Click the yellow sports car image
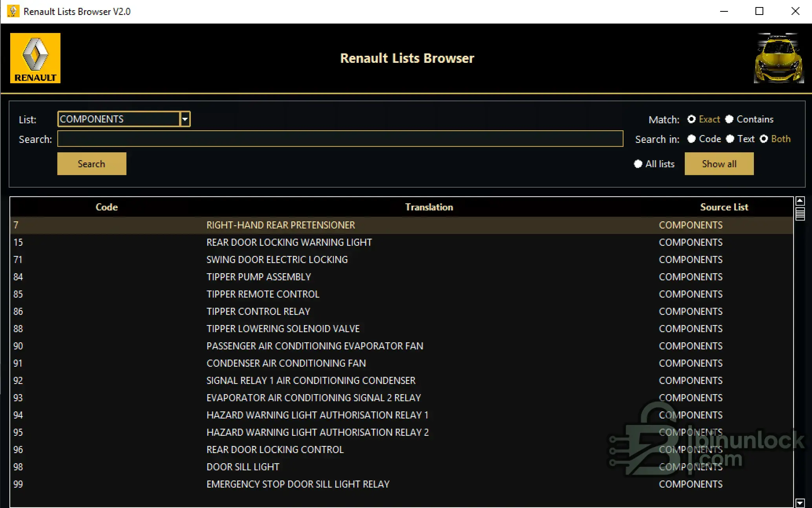This screenshot has height=508, width=812. (779, 58)
